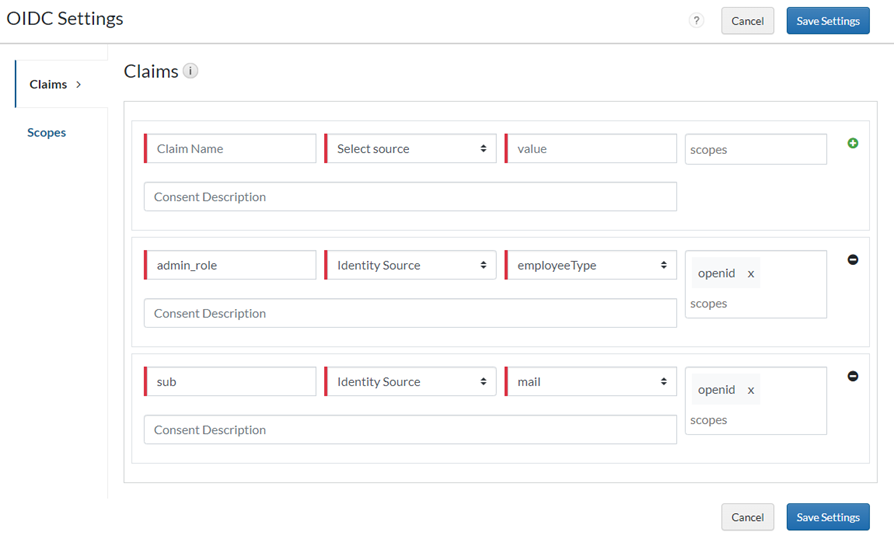Click top Save Settings button
The width and height of the screenshot is (894, 539).
pos(827,21)
